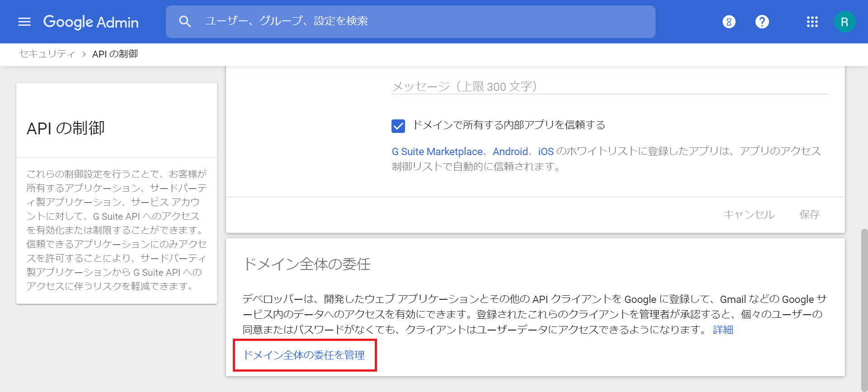Click the API の制御 breadcrumb
The width and height of the screenshot is (868, 392).
pyautogui.click(x=115, y=54)
